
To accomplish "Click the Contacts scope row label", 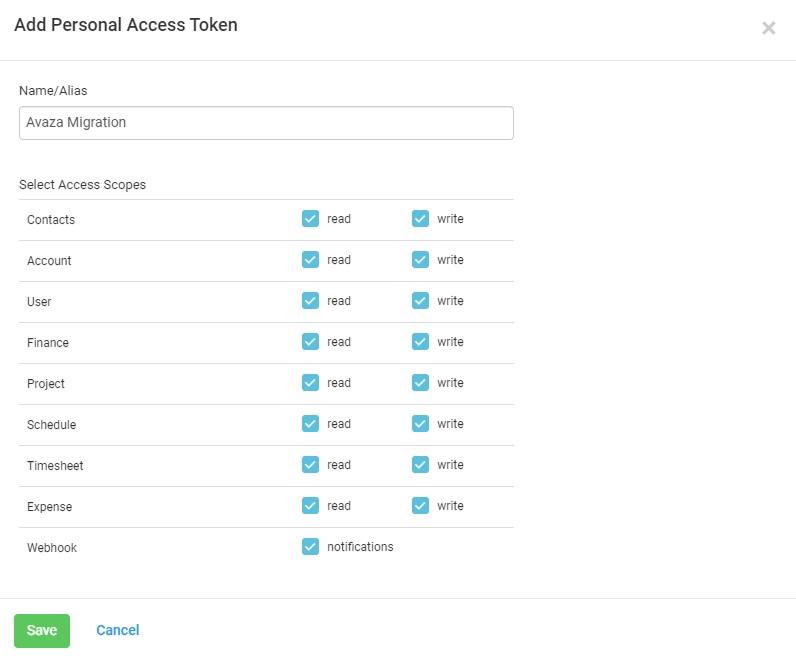I will (51, 220).
